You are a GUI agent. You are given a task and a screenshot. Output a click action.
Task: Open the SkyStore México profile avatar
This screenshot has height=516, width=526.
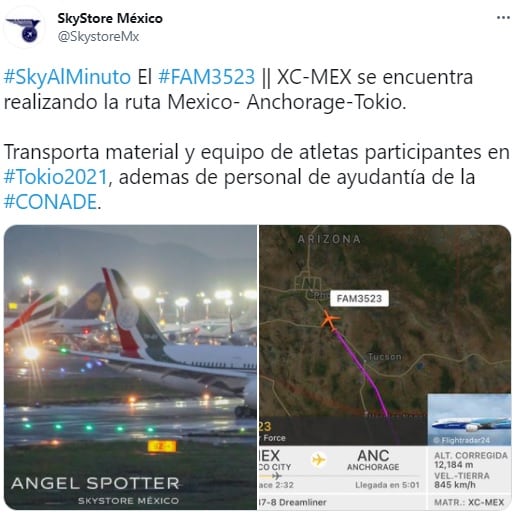(23, 29)
